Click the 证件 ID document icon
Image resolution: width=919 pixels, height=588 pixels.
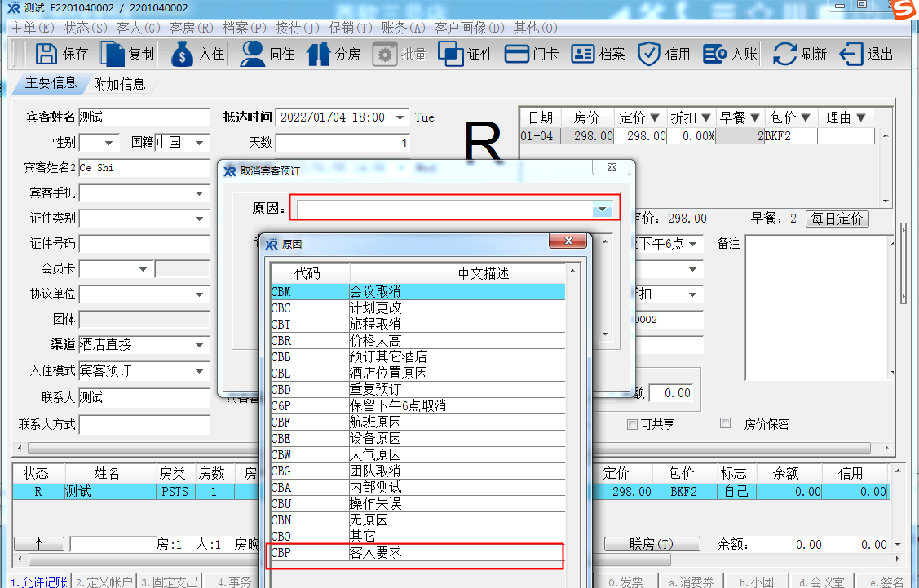coord(451,54)
